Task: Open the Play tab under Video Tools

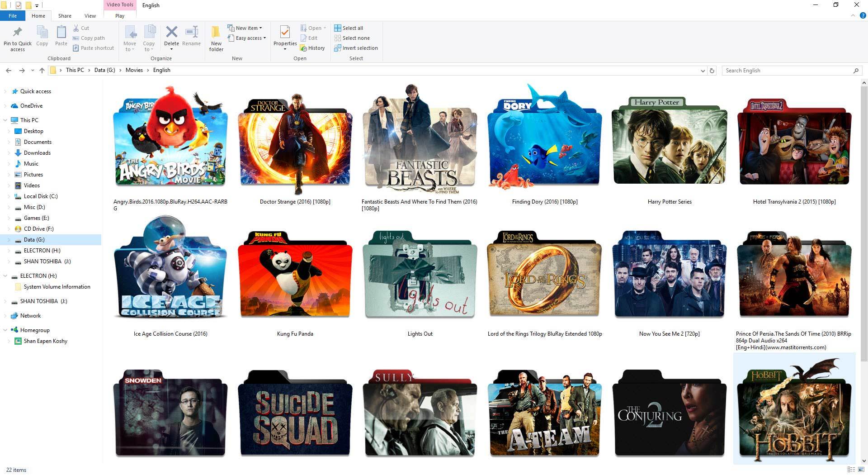Action: (x=119, y=15)
